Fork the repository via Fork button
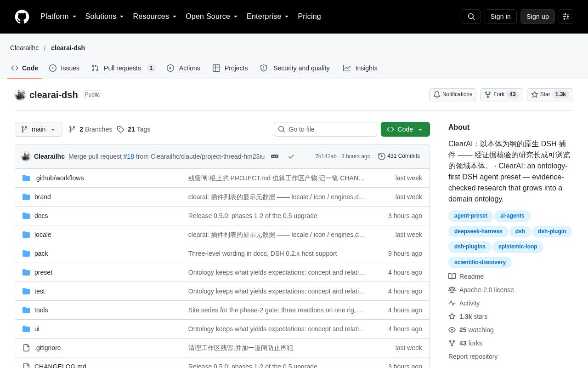Image resolution: width=588 pixels, height=368 pixels. click(x=502, y=95)
